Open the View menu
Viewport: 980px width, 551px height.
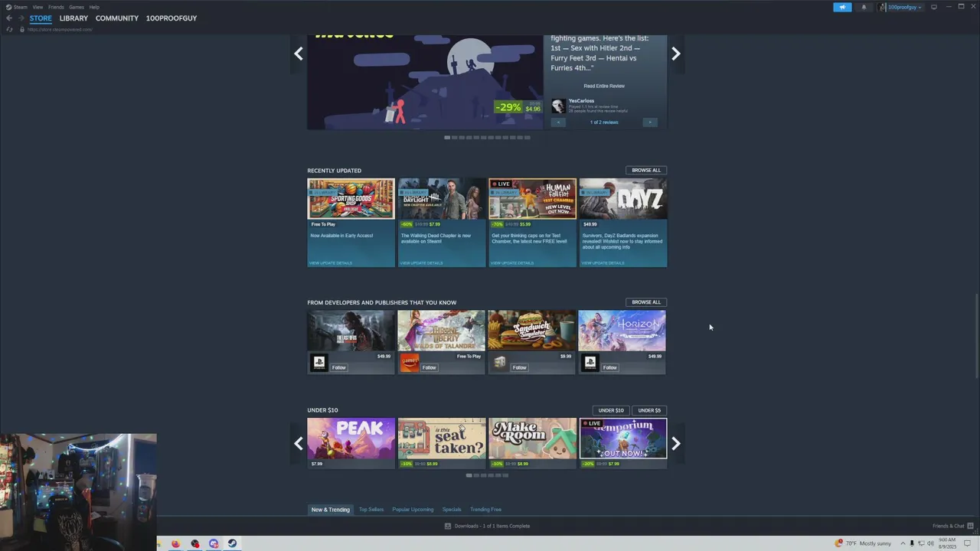[38, 7]
